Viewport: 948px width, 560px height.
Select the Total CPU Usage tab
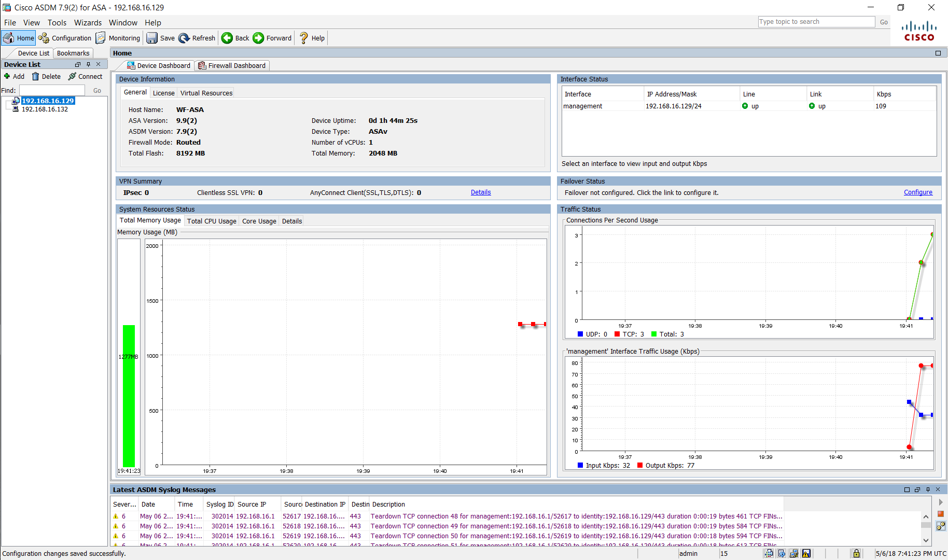pyautogui.click(x=212, y=221)
